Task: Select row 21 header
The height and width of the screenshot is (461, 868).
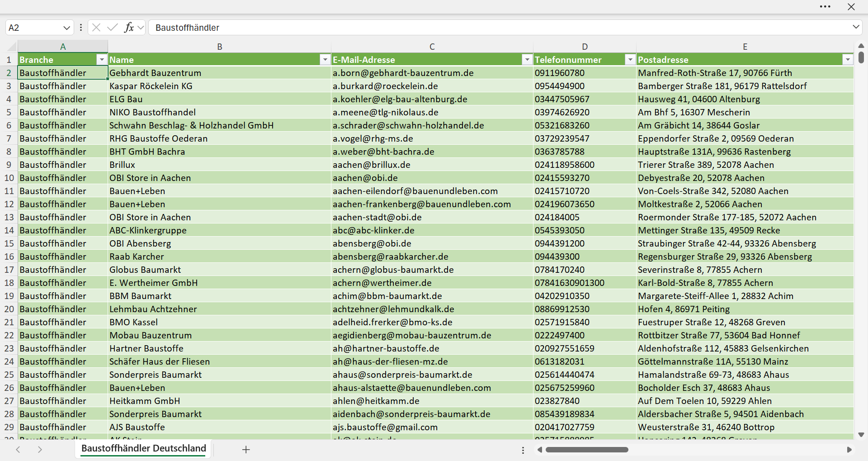Action: tap(9, 322)
